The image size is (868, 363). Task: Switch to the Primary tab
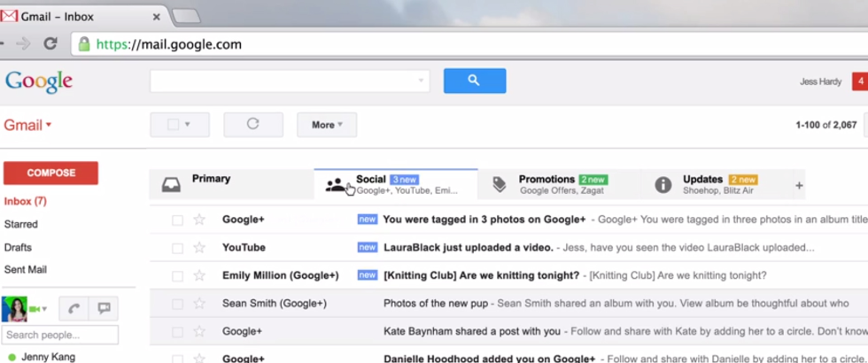click(x=231, y=184)
